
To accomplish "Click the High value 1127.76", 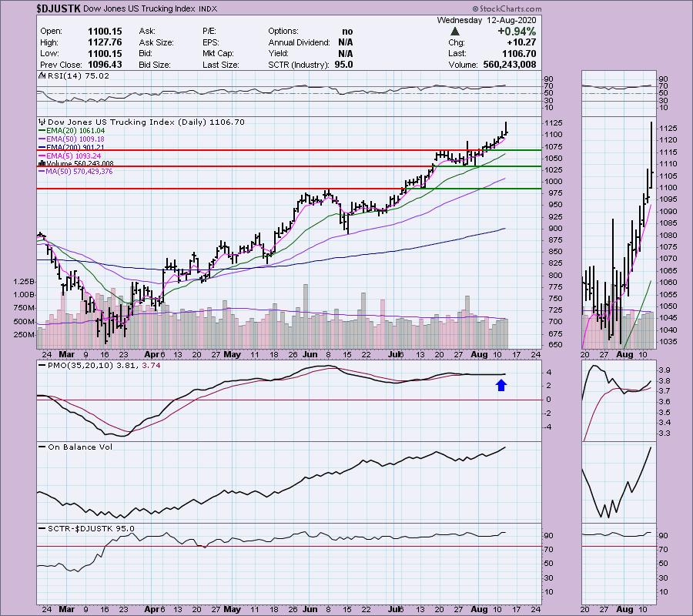I will pos(105,42).
